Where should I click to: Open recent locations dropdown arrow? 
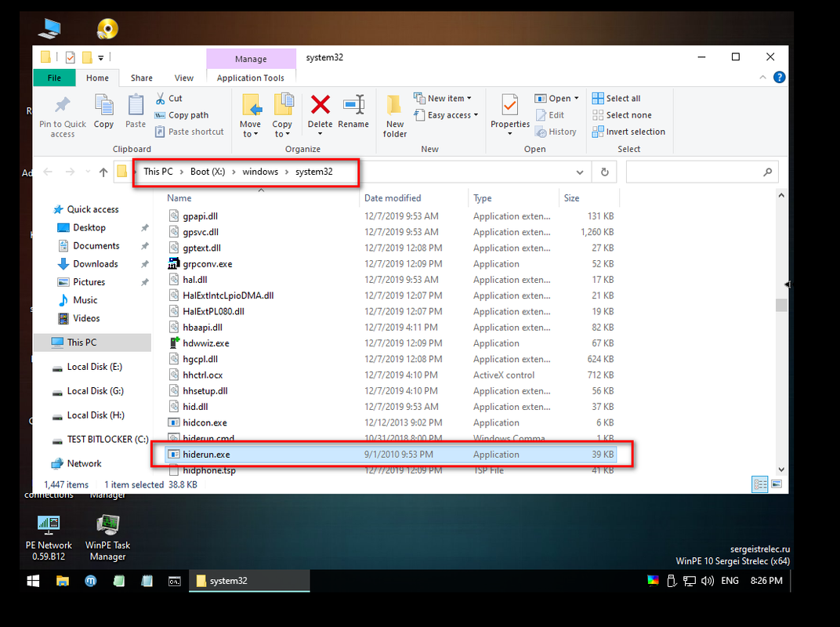point(87,172)
